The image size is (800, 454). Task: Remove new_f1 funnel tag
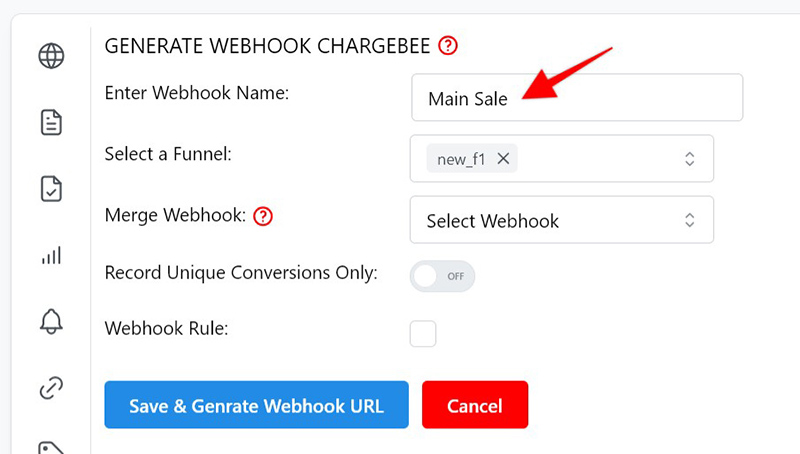click(504, 159)
